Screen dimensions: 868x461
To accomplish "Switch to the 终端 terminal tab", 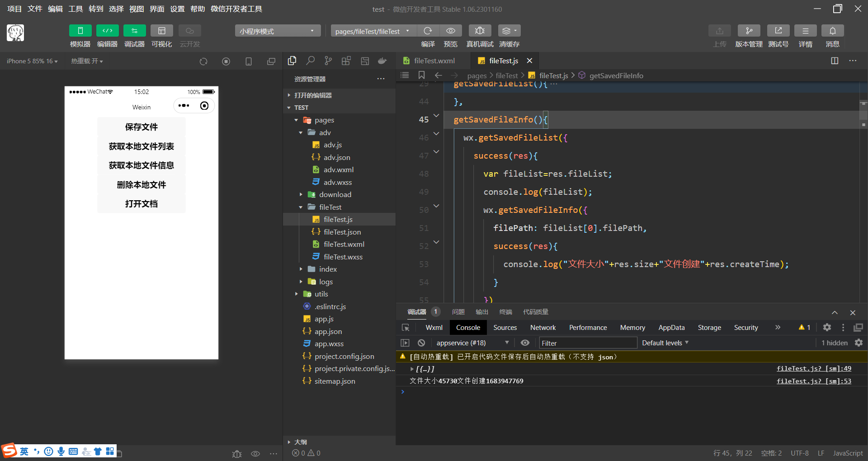I will (x=505, y=312).
